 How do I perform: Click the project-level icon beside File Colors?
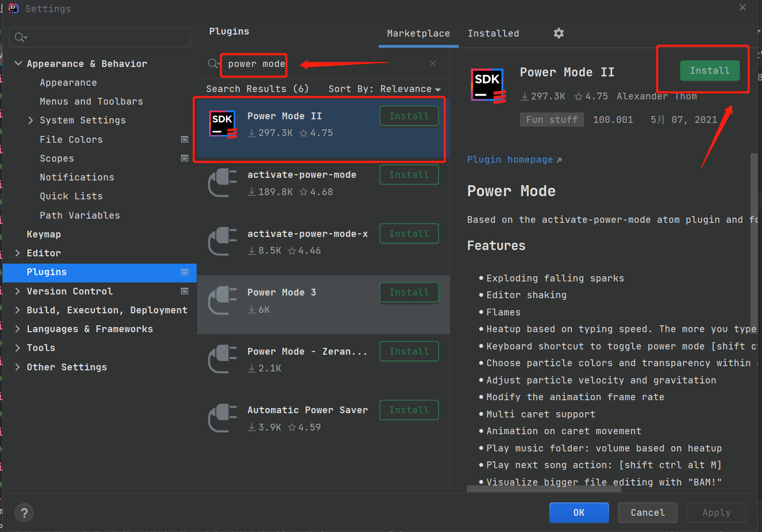click(184, 139)
